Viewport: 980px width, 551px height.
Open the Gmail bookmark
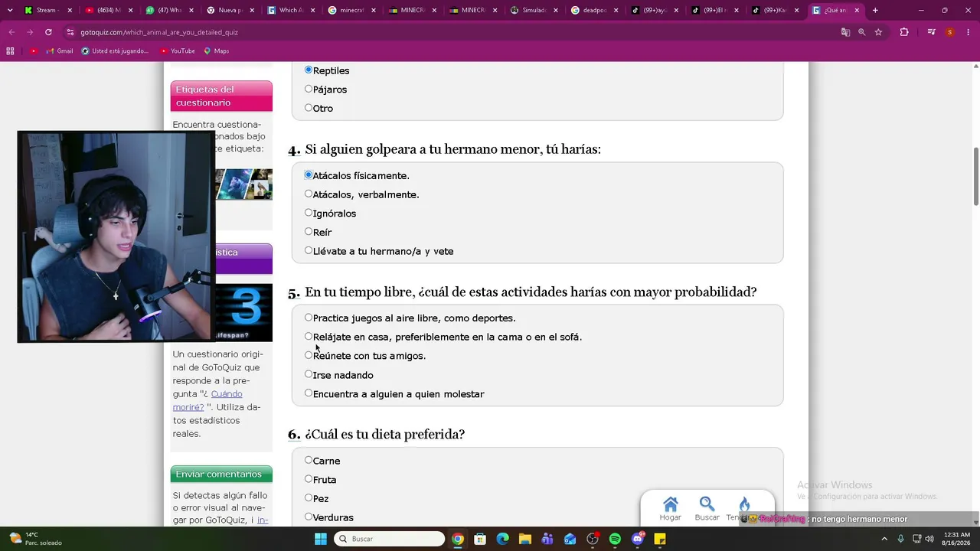tap(59, 51)
